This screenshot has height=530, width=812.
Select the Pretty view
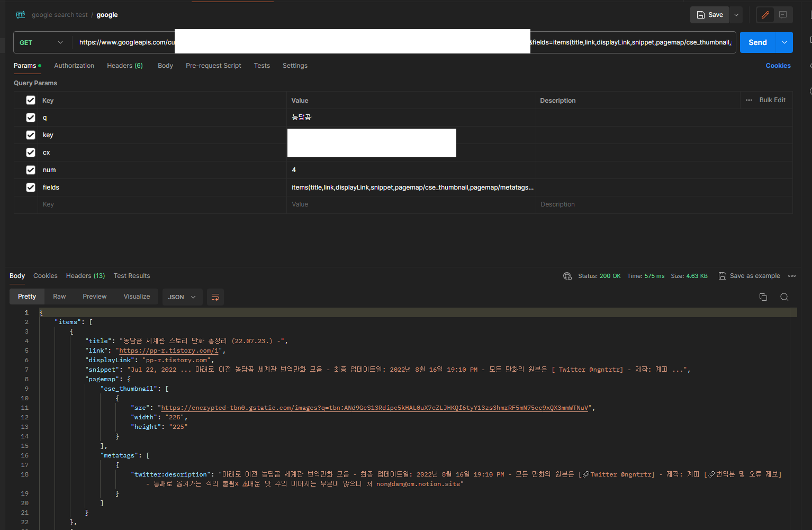[27, 297]
